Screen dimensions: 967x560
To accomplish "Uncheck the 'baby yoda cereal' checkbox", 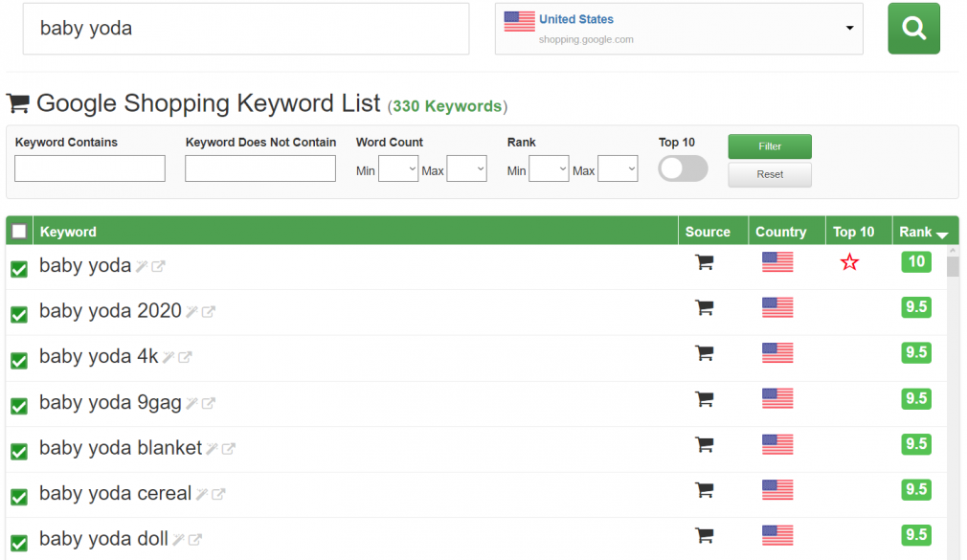I will [19, 497].
